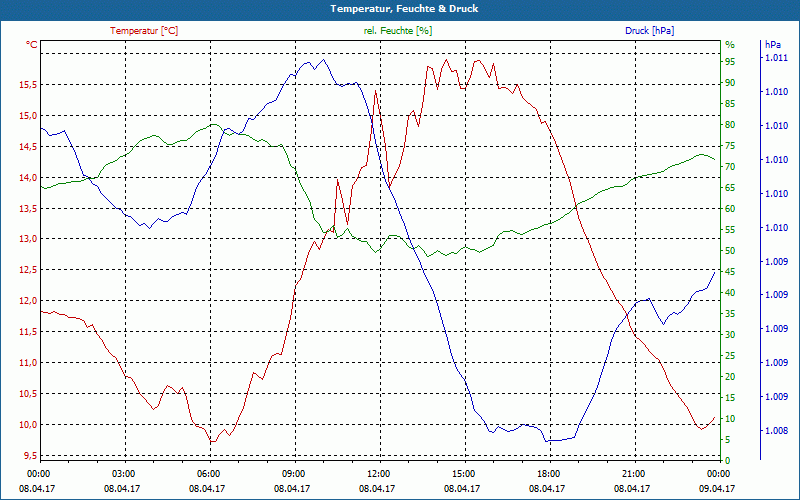The height and width of the screenshot is (500, 800).
Task: Click the "9,5" temperature axis value
Action: click(x=30, y=456)
